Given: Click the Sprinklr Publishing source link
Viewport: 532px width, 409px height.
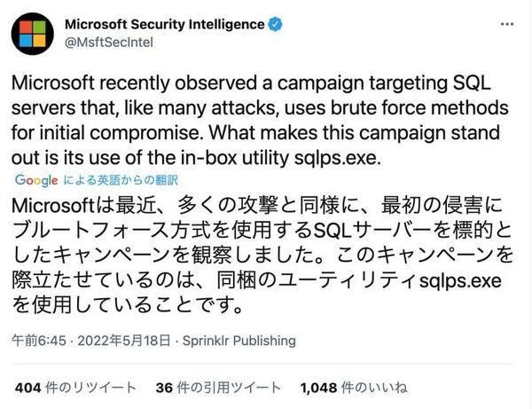Looking at the screenshot, I should pyautogui.click(x=239, y=341).
